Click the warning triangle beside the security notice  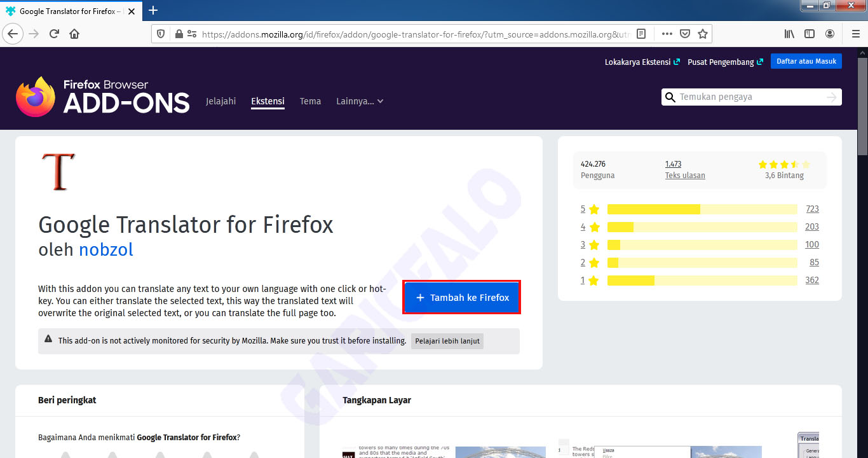tap(48, 340)
